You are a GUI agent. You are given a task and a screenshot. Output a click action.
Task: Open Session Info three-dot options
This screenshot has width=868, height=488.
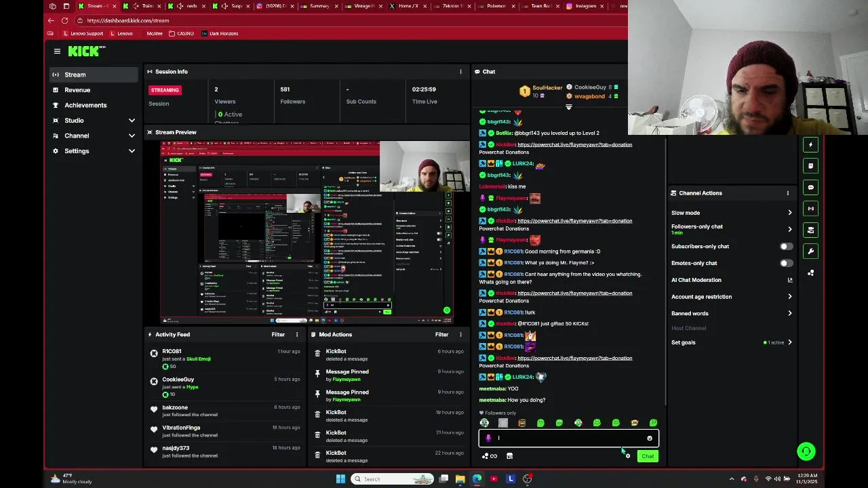click(x=460, y=72)
